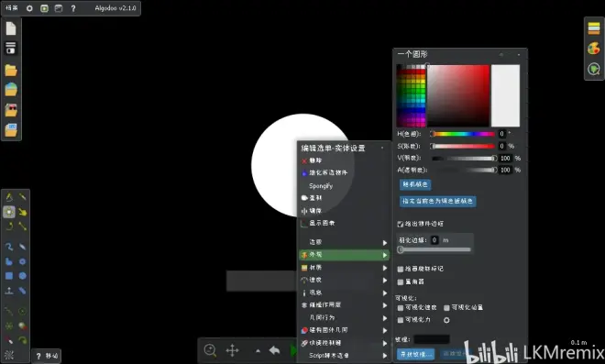Click the Move tool help hint button
Viewport: 605px width, 364px height.
point(47,356)
